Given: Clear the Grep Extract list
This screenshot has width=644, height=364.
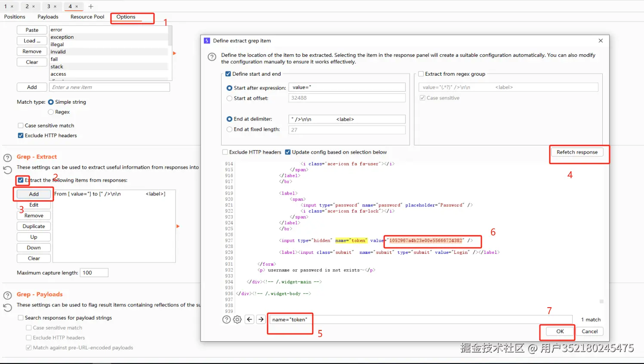Looking at the screenshot, I should pos(34,259).
